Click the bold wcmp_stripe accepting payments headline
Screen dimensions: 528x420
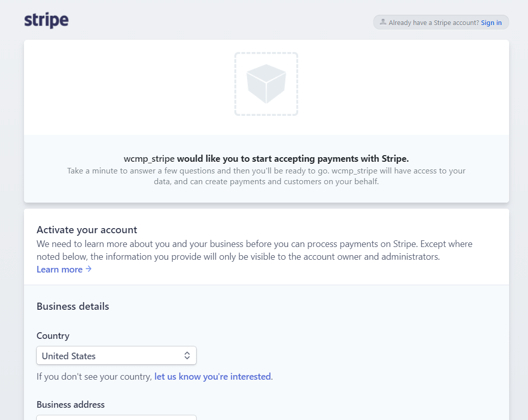click(266, 159)
